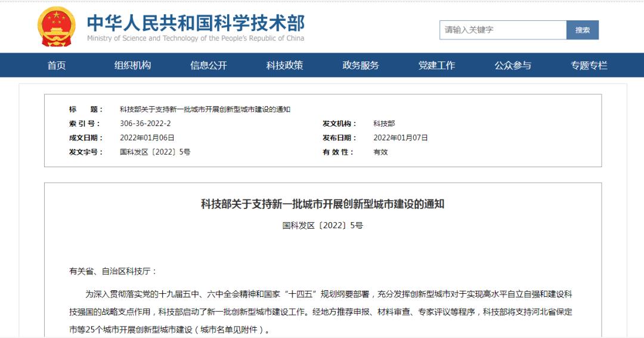Select index number 306-36-2022-2
Screen dimensions: 644x338
(145, 124)
